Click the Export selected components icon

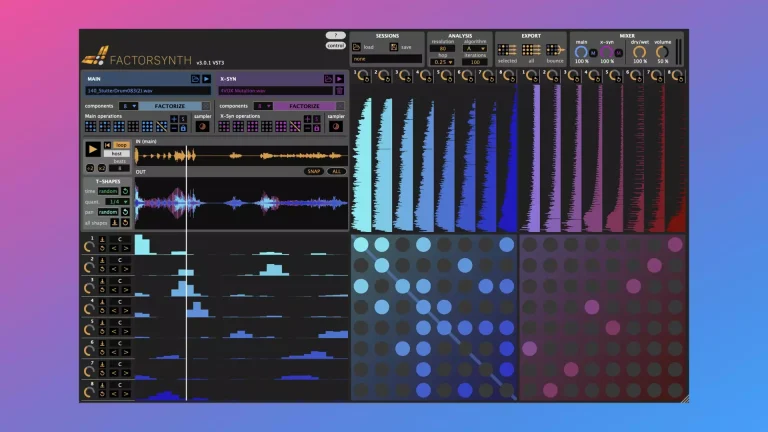(x=507, y=49)
